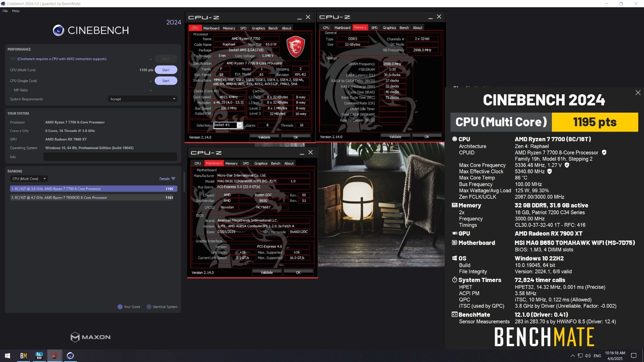
Task: Click the verified shield beside Max Effective Clock
Action: (549, 171)
